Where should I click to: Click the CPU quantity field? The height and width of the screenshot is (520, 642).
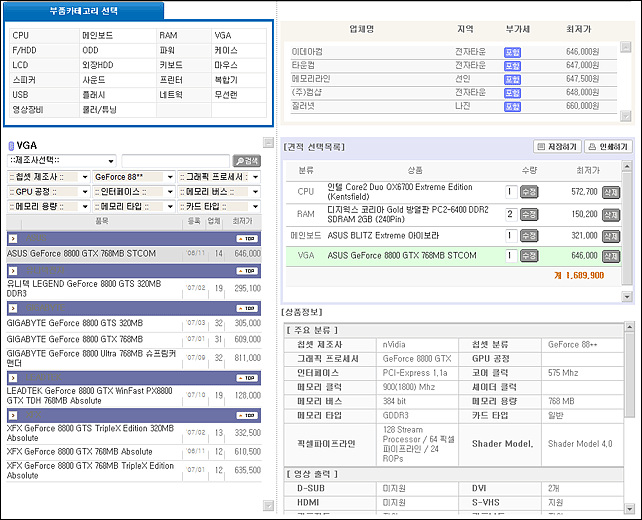pyautogui.click(x=511, y=192)
